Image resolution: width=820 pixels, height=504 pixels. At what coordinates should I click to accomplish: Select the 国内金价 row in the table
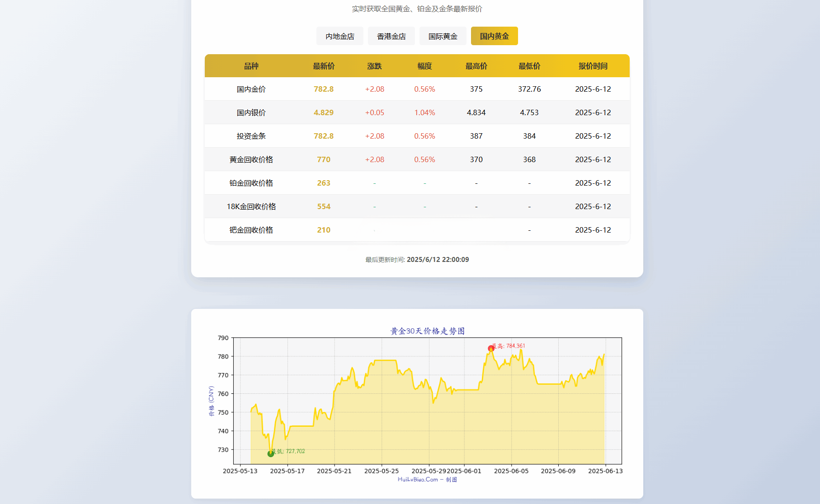click(x=250, y=89)
